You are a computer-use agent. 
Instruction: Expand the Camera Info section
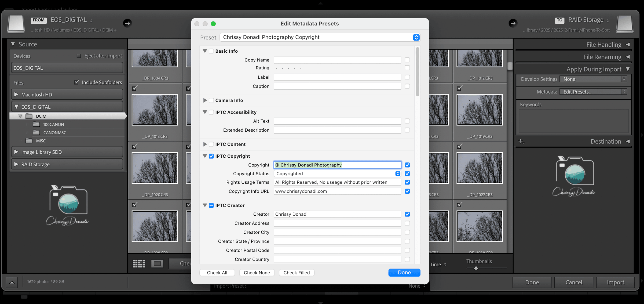(205, 100)
